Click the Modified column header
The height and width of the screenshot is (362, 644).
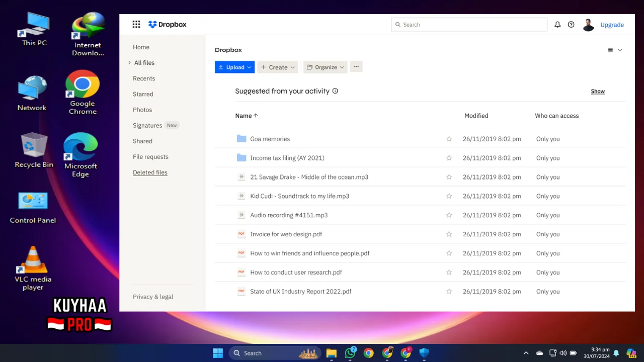(476, 116)
